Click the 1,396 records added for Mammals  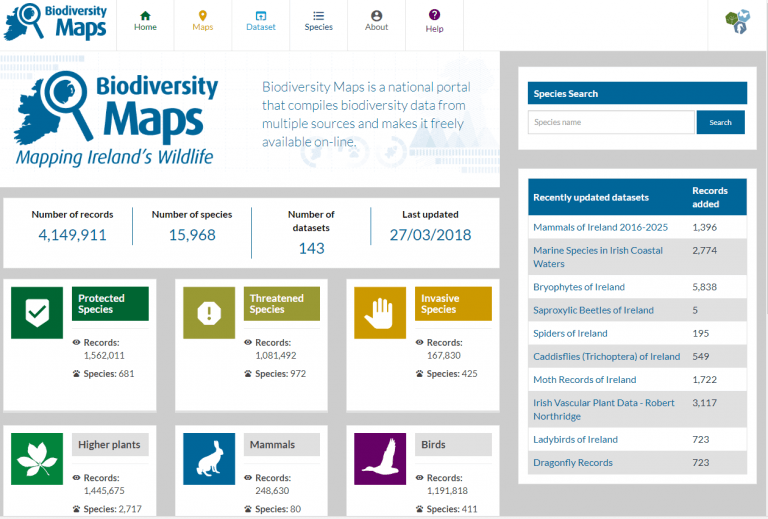704,227
